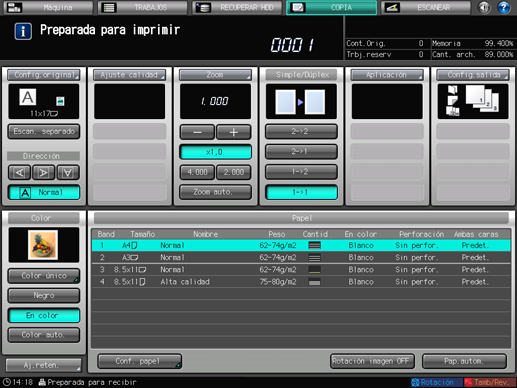Screen dimensions: 517x388
Task: Select 2->2 duplex mode
Action: pyautogui.click(x=301, y=131)
